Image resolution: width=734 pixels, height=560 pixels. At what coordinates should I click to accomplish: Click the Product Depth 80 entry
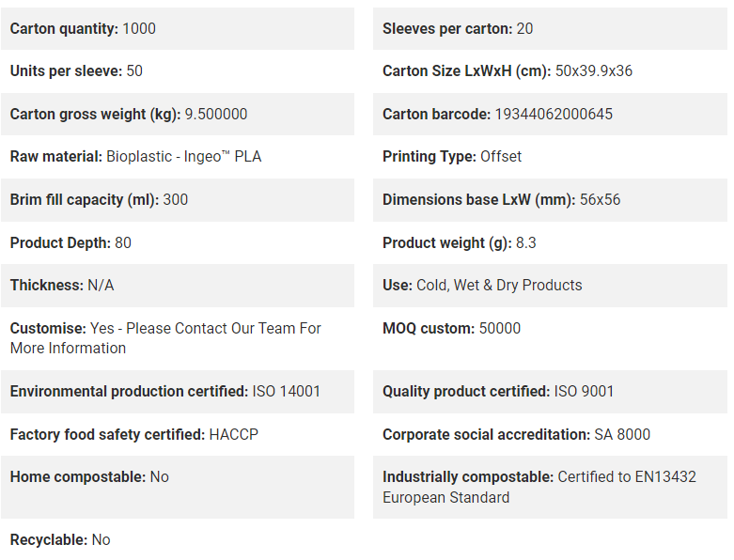point(70,242)
